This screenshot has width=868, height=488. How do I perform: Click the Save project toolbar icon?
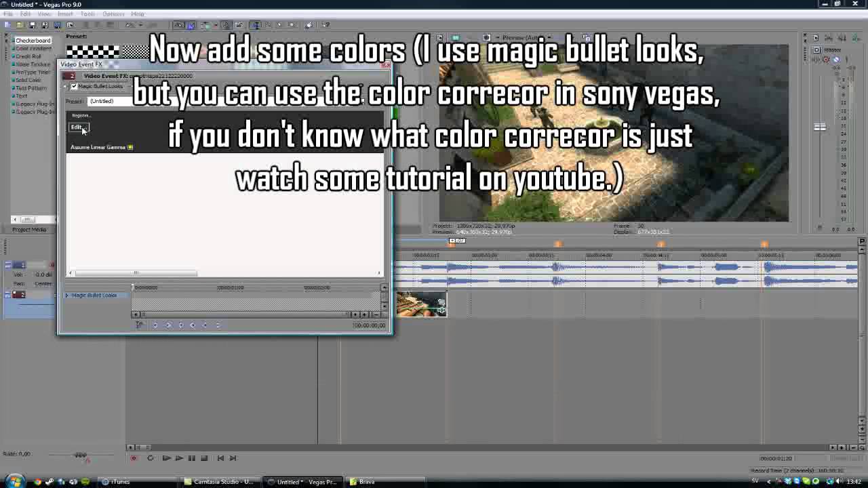32,25
